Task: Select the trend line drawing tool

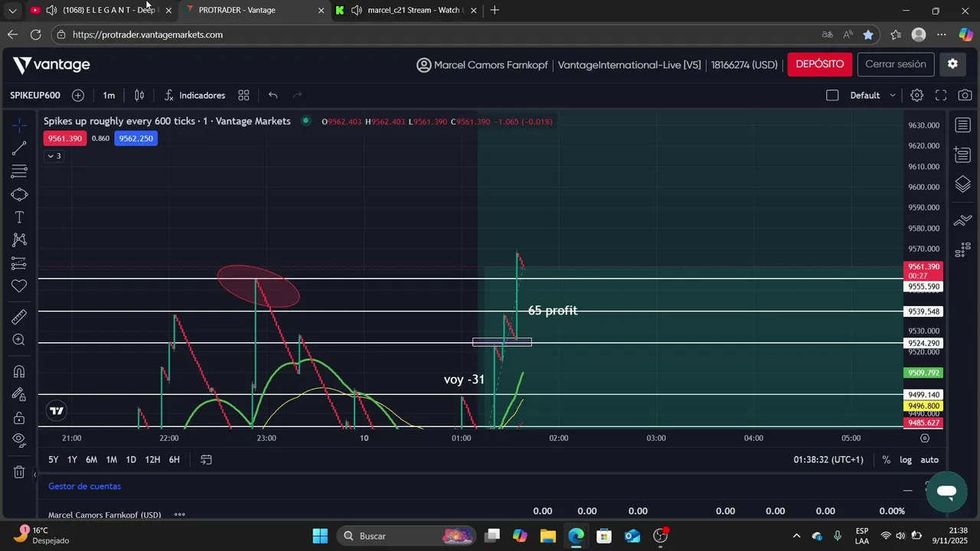Action: coord(19,148)
